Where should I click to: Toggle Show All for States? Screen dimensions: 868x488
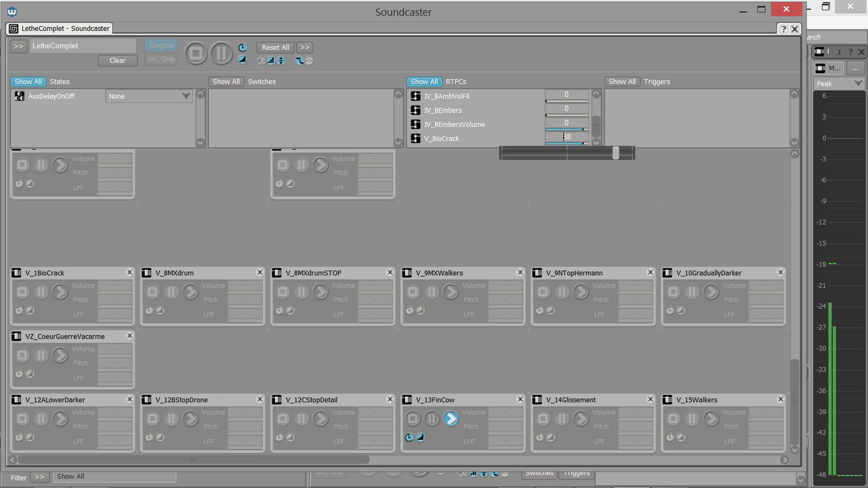[28, 82]
